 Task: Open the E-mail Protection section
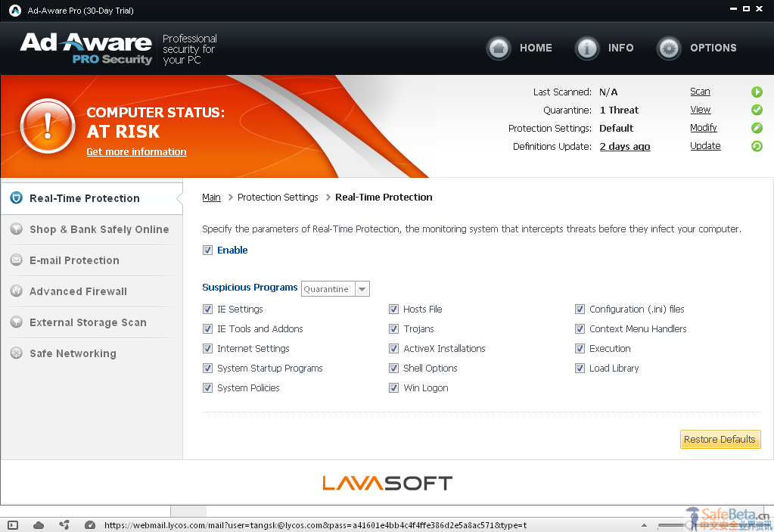[92, 260]
